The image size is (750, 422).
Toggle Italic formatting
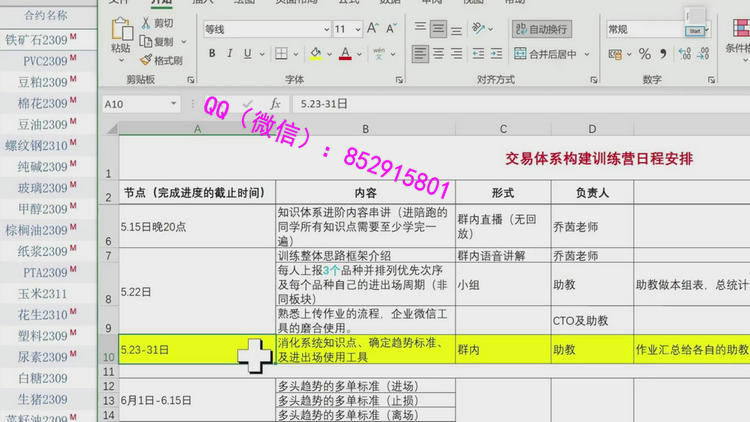coord(230,54)
